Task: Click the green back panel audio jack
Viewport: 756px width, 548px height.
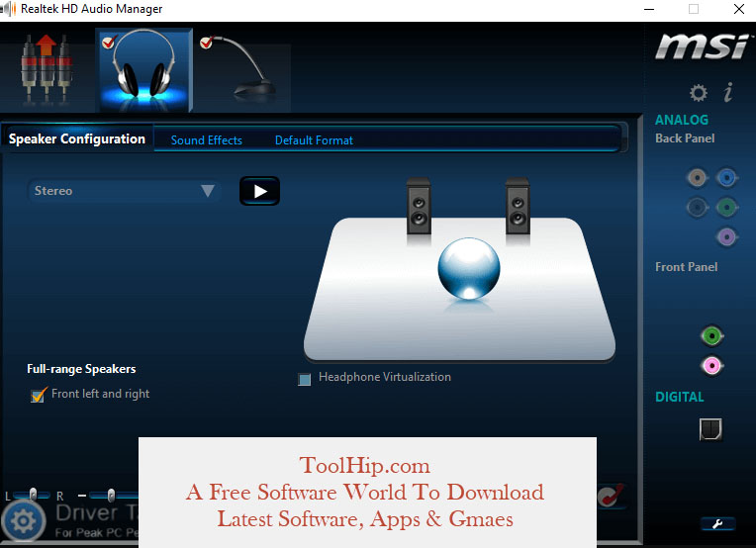Action: 726,208
